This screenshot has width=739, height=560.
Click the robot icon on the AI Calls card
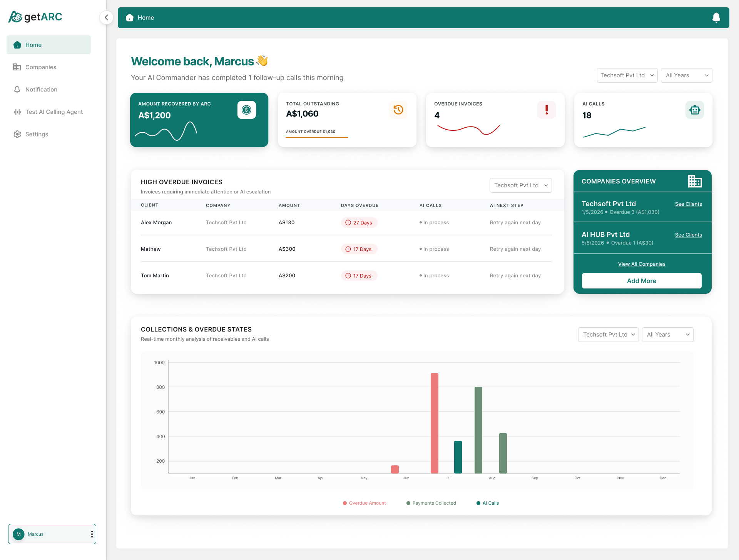(x=694, y=110)
